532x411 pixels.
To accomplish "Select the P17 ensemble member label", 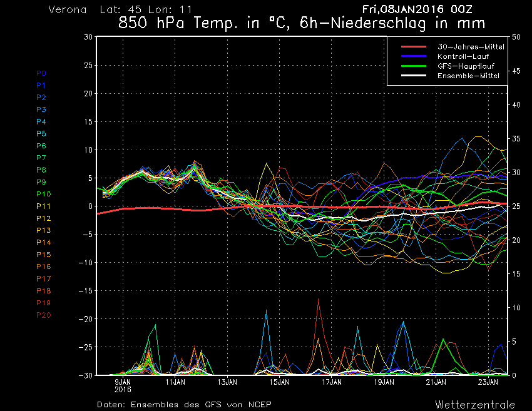I will click(43, 278).
